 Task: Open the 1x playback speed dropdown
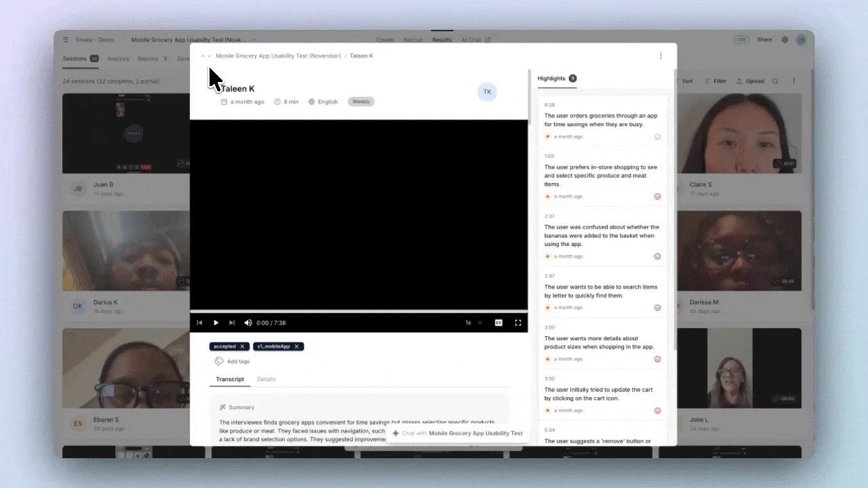[474, 323]
